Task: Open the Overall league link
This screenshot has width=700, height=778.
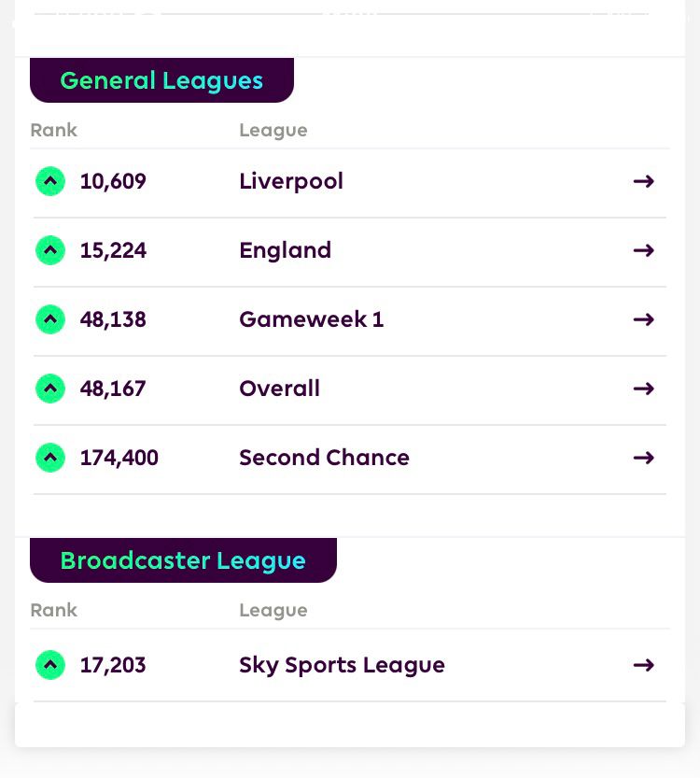Action: [280, 388]
